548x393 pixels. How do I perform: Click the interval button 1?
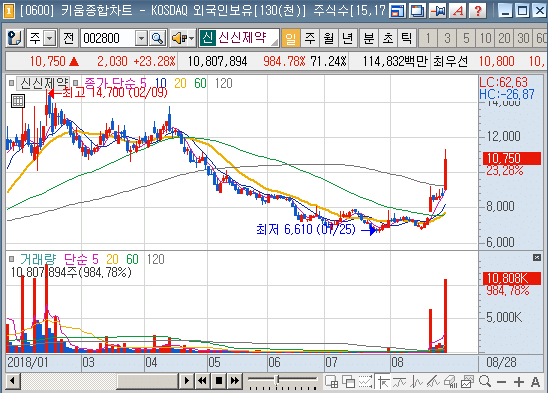(x=428, y=38)
